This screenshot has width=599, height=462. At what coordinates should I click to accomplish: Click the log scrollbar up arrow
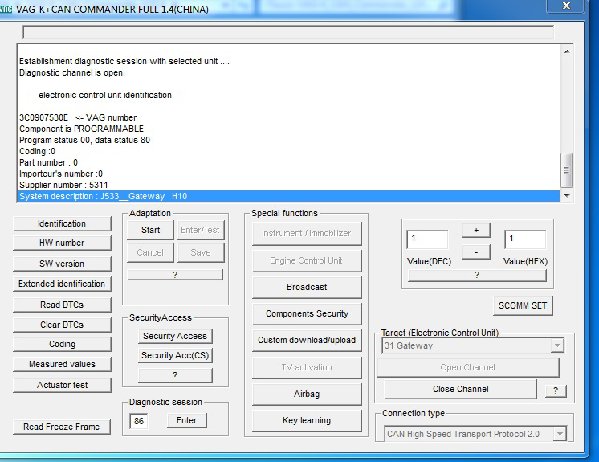click(x=567, y=52)
